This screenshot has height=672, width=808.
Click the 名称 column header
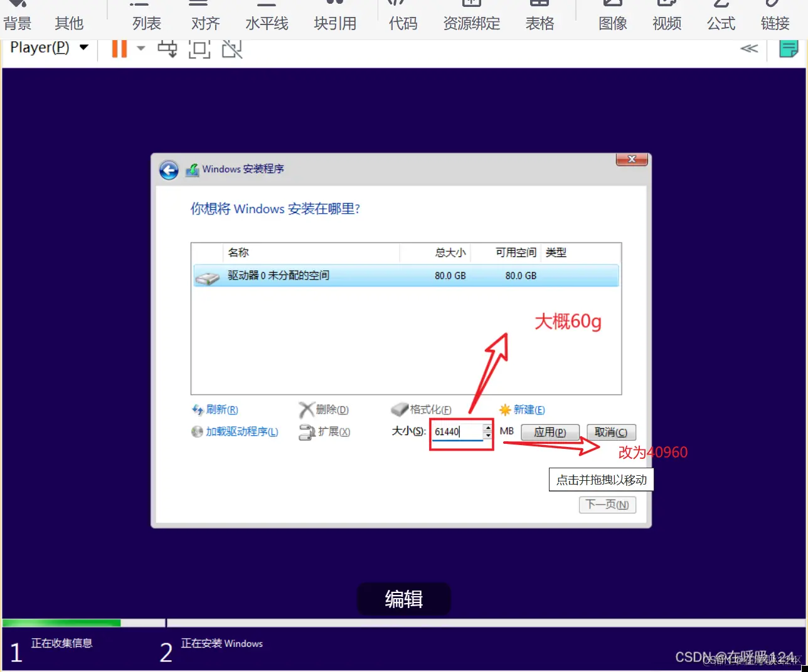238,253
